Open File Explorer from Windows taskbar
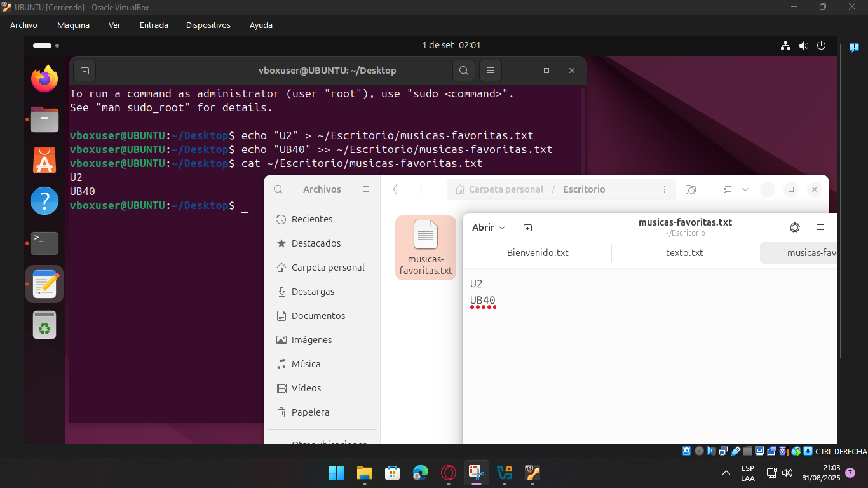The width and height of the screenshot is (868, 488). tap(364, 473)
